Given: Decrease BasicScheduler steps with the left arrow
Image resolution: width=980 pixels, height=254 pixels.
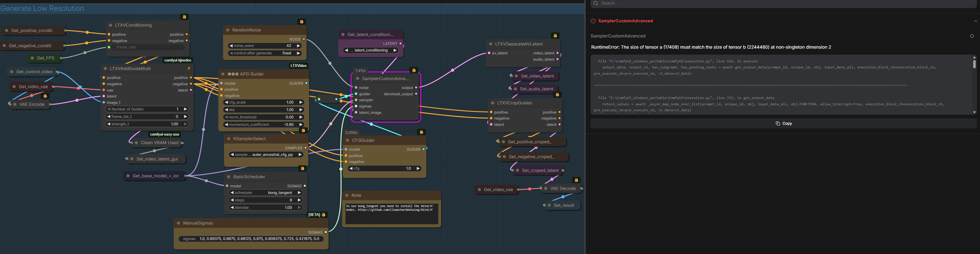Looking at the screenshot, I should (x=232, y=200).
